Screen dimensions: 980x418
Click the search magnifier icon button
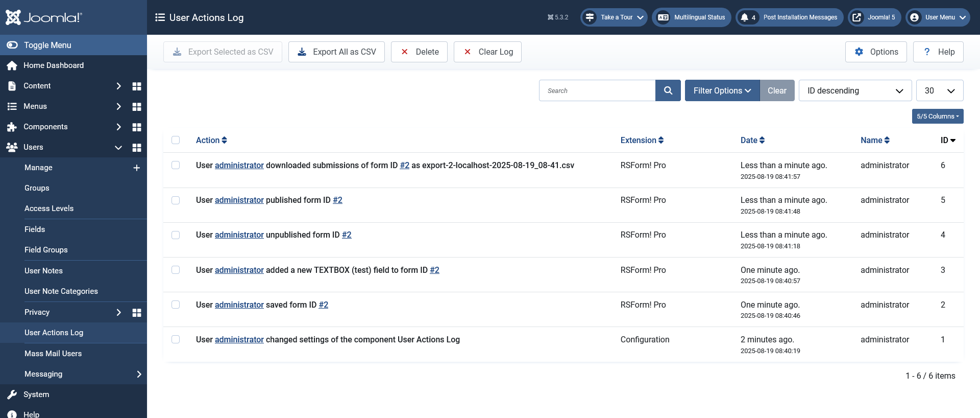tap(668, 90)
